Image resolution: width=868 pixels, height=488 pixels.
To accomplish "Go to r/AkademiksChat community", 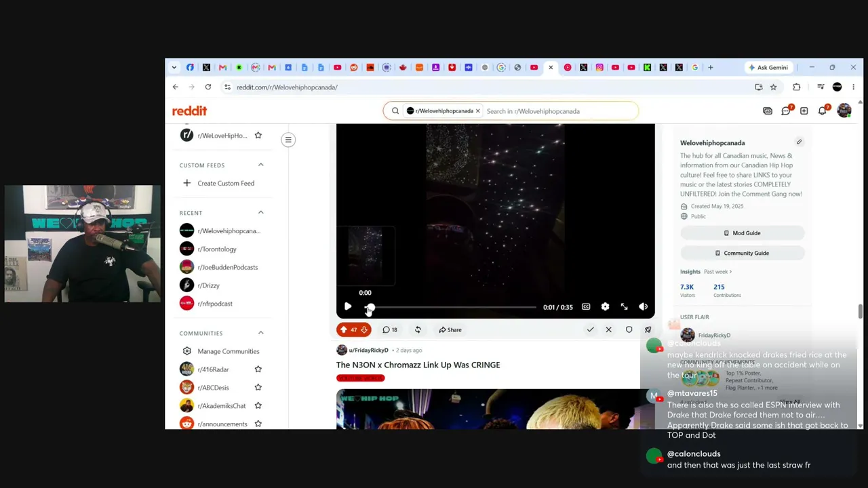I will 221,406.
